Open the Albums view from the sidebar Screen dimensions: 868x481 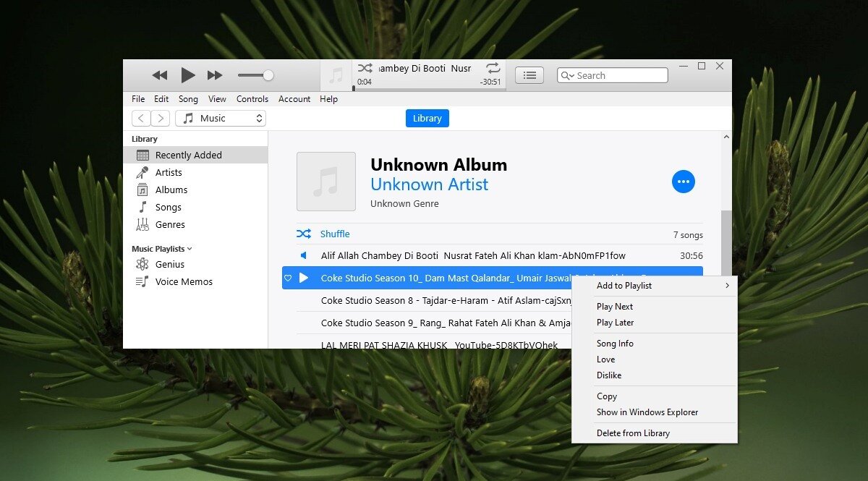pyautogui.click(x=171, y=190)
